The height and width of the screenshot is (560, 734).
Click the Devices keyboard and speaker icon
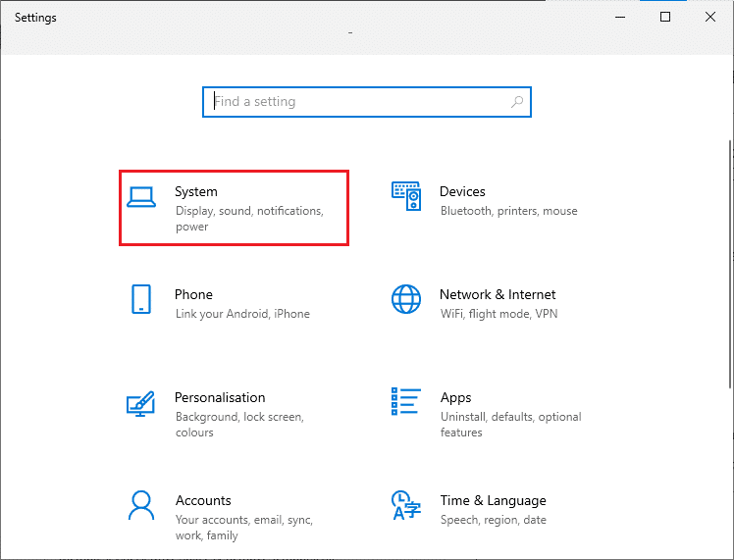coord(406,196)
